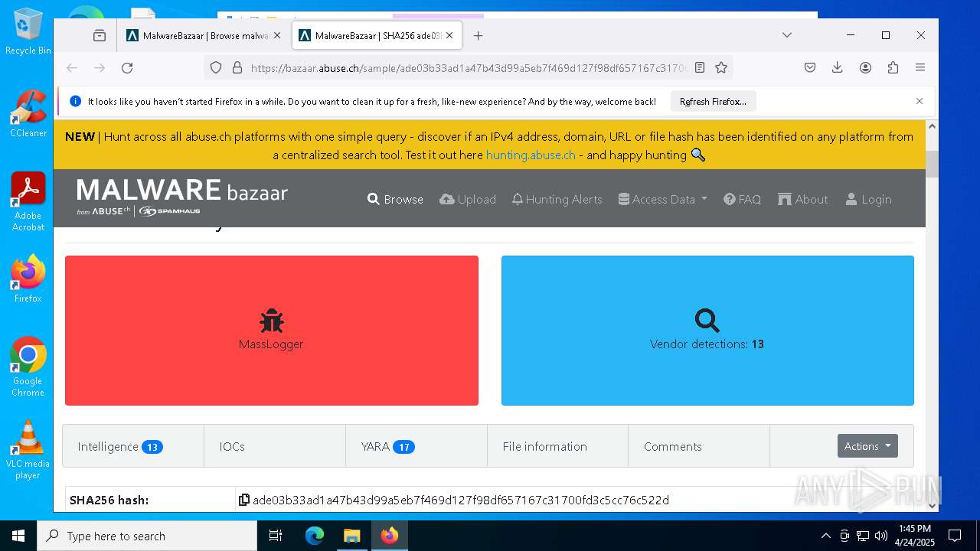Open File Explorer from taskbar
This screenshot has width=980, height=551.
(351, 536)
